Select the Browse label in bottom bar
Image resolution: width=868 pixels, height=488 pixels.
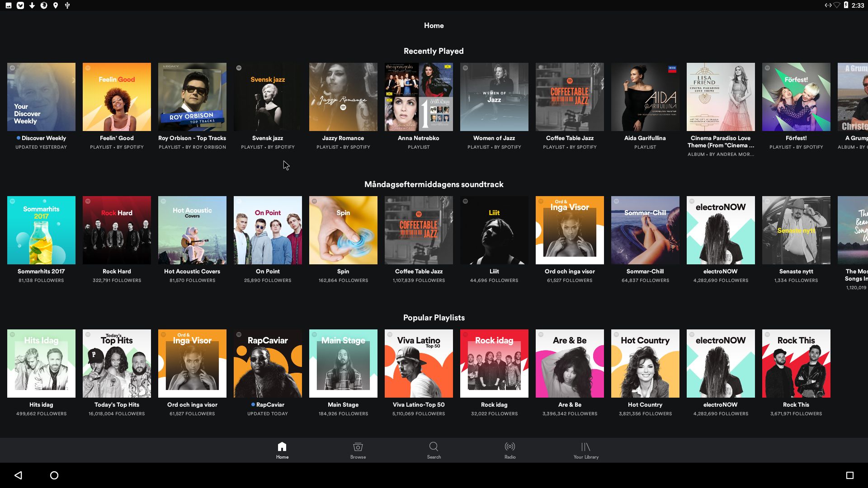click(358, 457)
